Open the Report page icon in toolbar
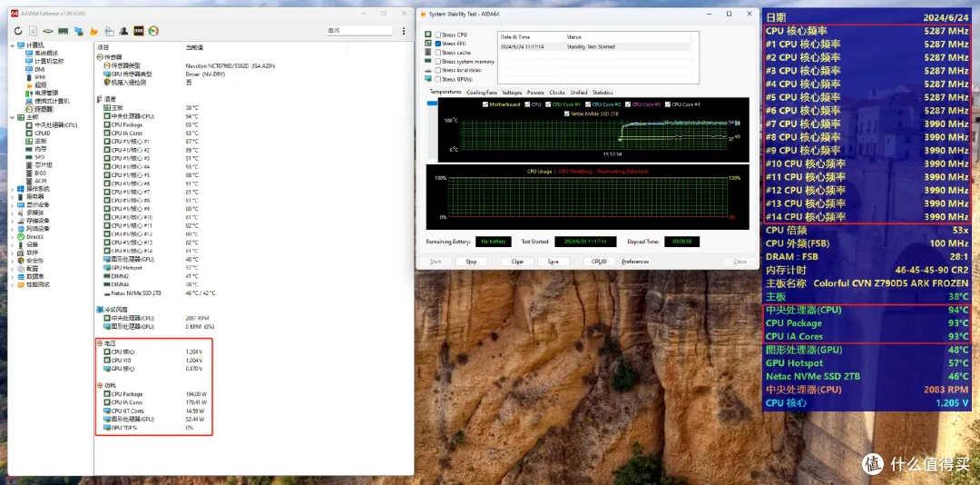 pyautogui.click(x=34, y=31)
